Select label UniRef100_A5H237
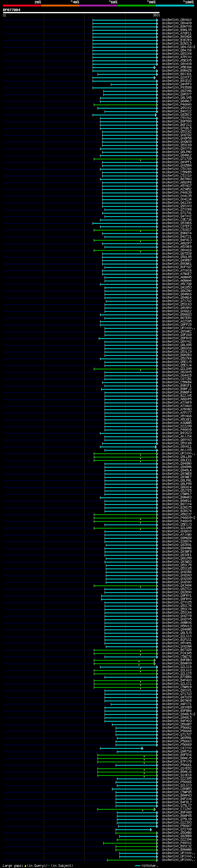The height and width of the screenshot is (868, 197). point(177,515)
